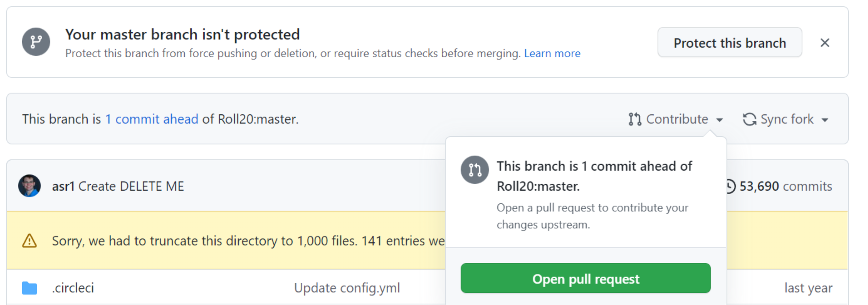The height and width of the screenshot is (305, 868).
Task: Dismiss the branch protection banner
Action: coord(825,42)
